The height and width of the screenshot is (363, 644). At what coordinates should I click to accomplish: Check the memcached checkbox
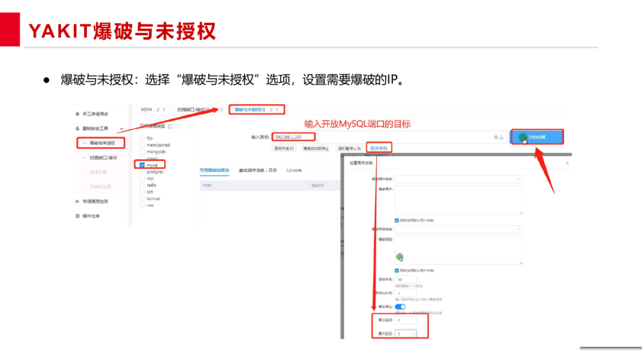click(142, 144)
